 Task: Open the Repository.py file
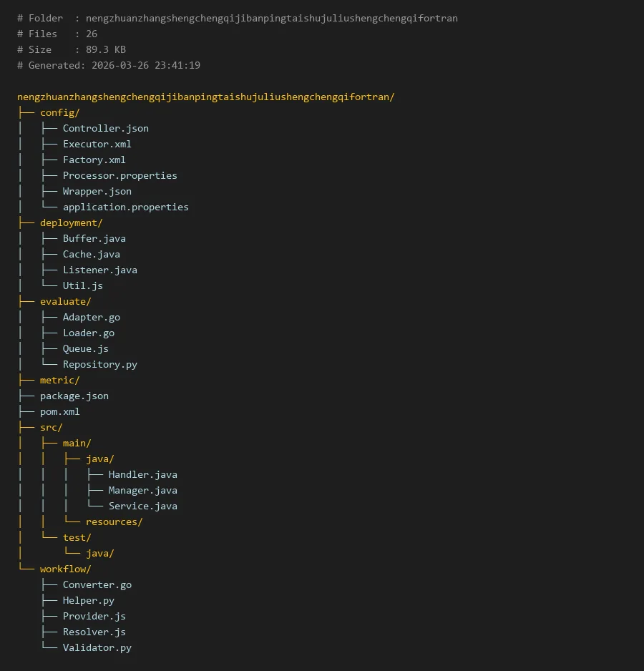(x=99, y=364)
